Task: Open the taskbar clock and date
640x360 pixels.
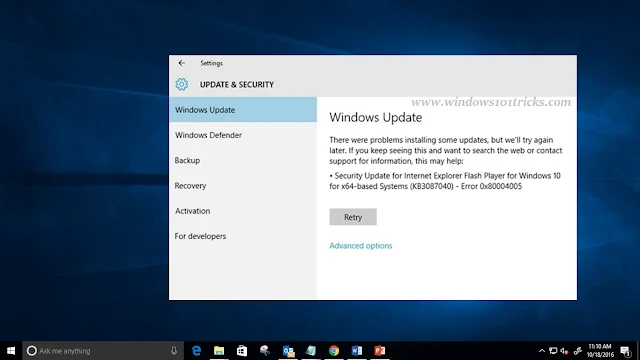Action: (x=600, y=351)
